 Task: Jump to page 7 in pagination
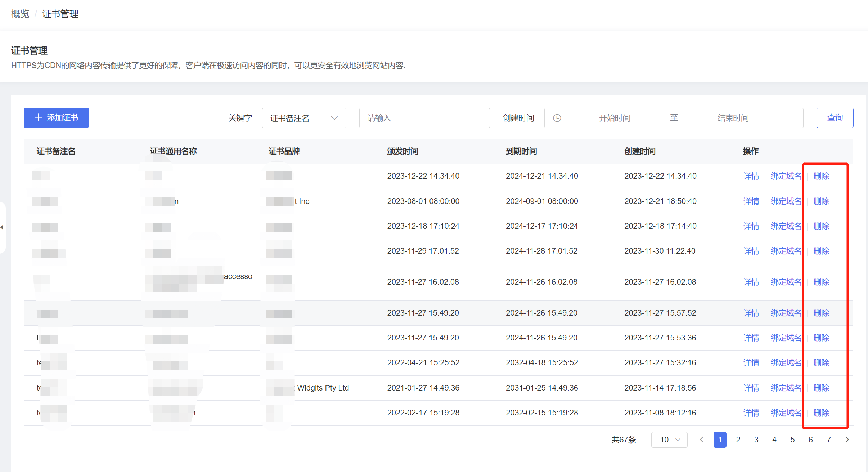(829, 440)
